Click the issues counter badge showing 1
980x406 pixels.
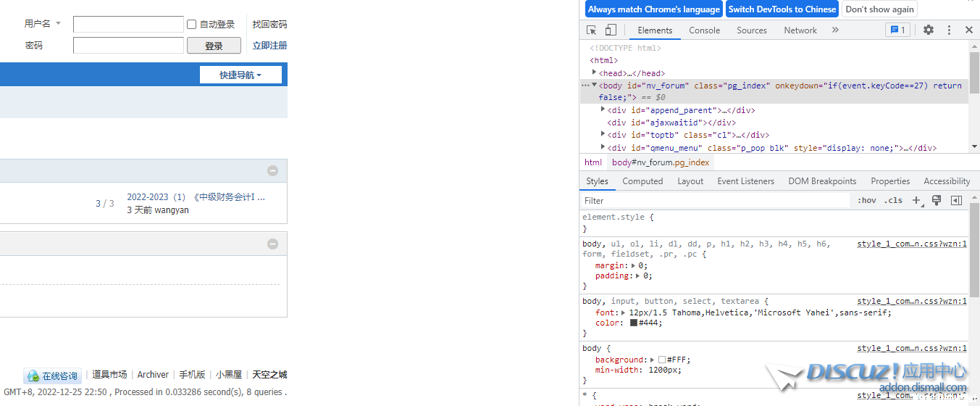pos(897,30)
